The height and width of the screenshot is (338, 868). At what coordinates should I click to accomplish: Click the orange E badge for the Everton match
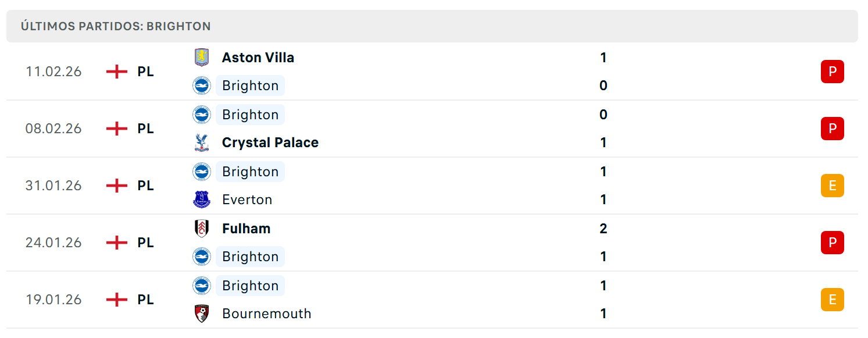point(832,186)
